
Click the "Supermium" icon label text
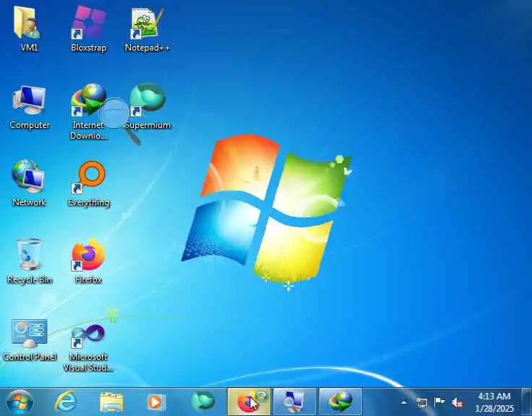pos(147,125)
